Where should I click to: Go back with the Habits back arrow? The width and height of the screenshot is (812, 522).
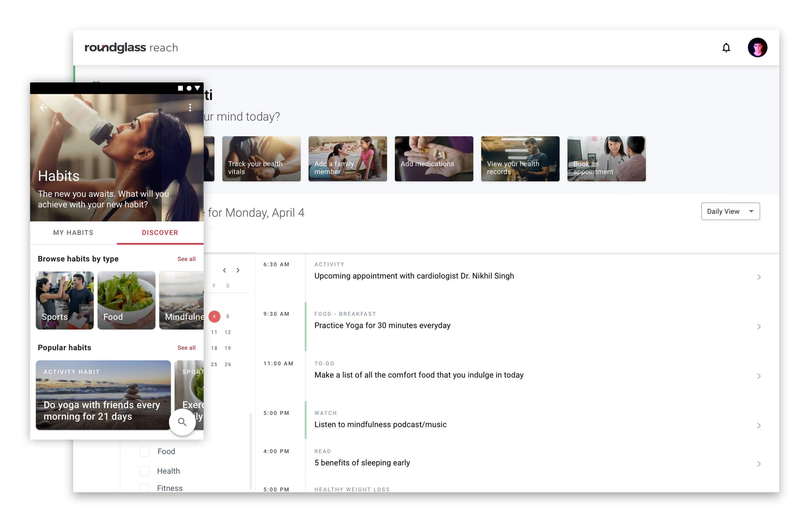[44, 108]
